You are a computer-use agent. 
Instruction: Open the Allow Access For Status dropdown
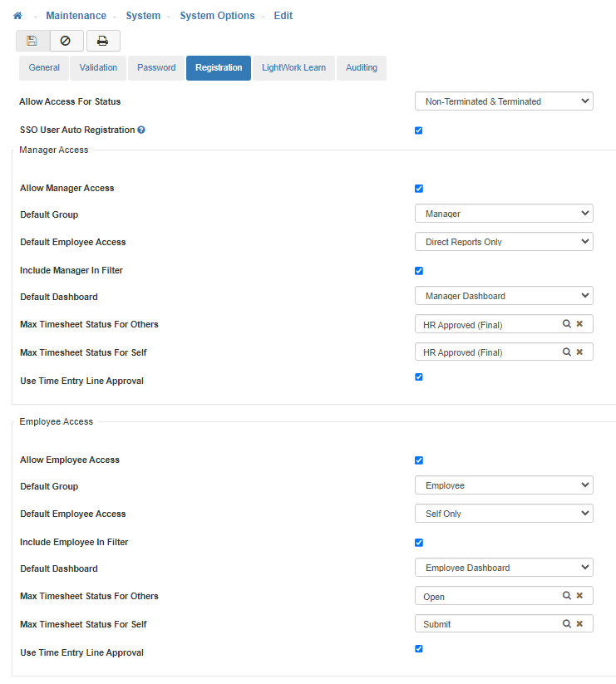click(x=504, y=101)
